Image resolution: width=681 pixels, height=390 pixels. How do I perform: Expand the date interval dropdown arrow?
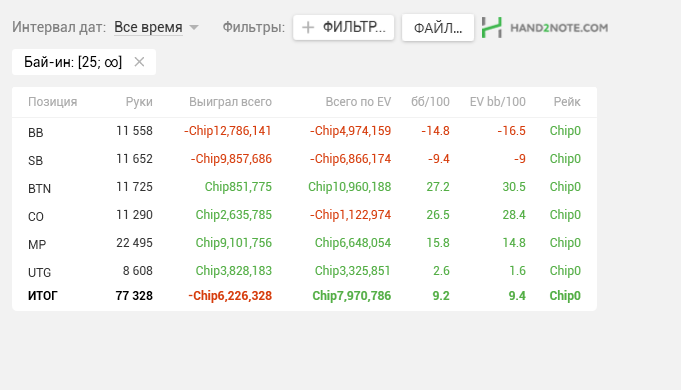point(194,27)
